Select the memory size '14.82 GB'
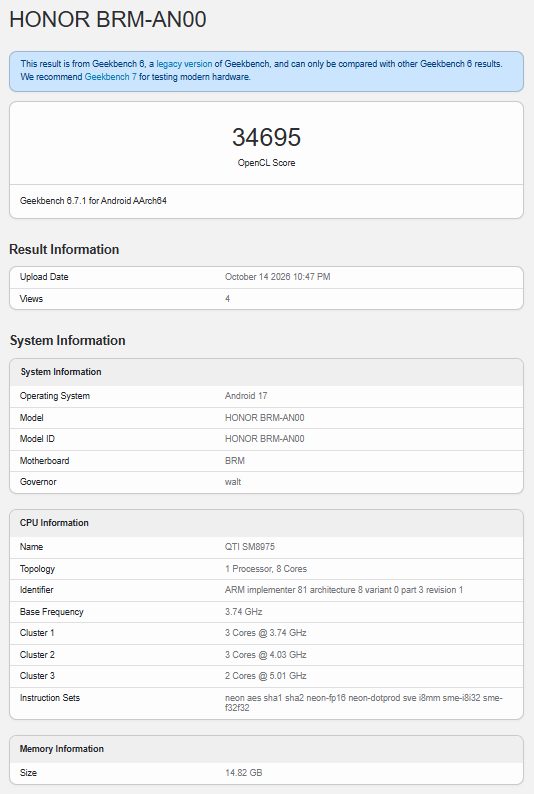534x794 pixels. [243, 773]
